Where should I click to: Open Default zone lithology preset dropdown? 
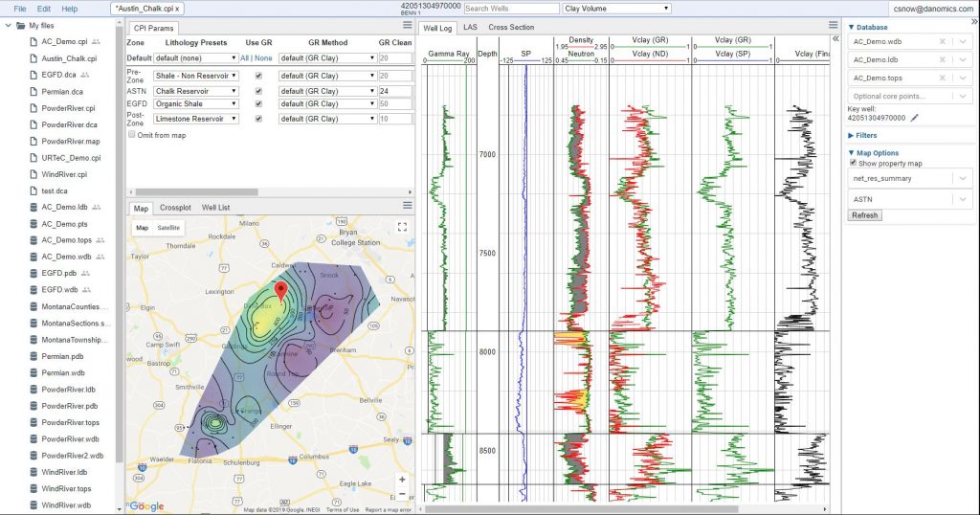(x=195, y=58)
